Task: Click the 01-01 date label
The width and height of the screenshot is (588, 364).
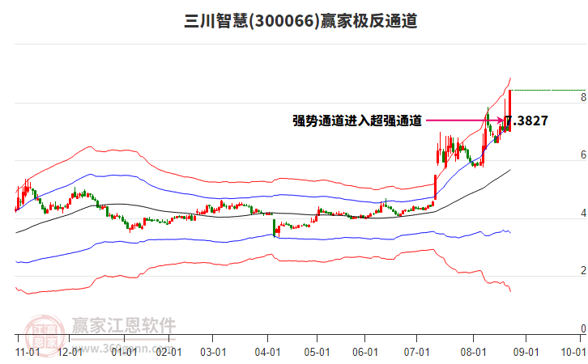Action: tap(124, 353)
